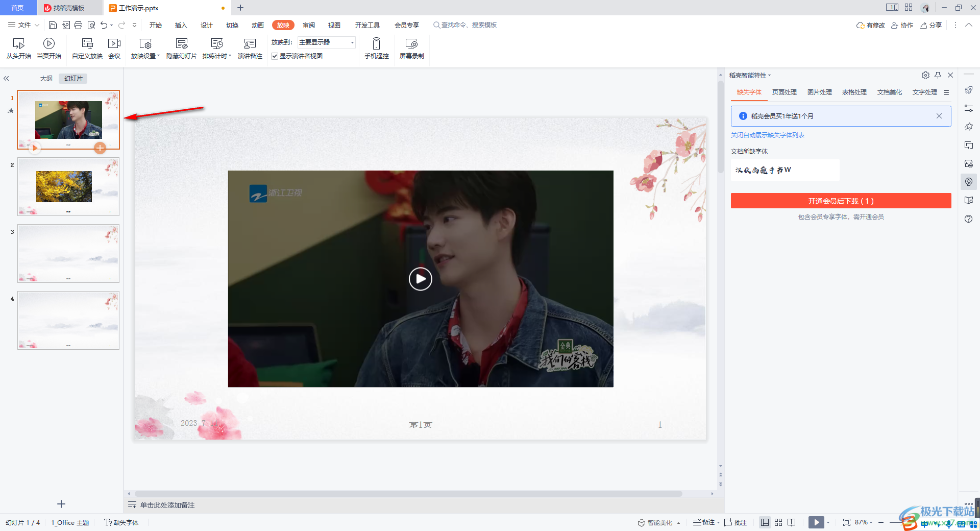Open the Start (开始) ribbon tab
Image resolution: width=980 pixels, height=531 pixels.
click(x=156, y=25)
